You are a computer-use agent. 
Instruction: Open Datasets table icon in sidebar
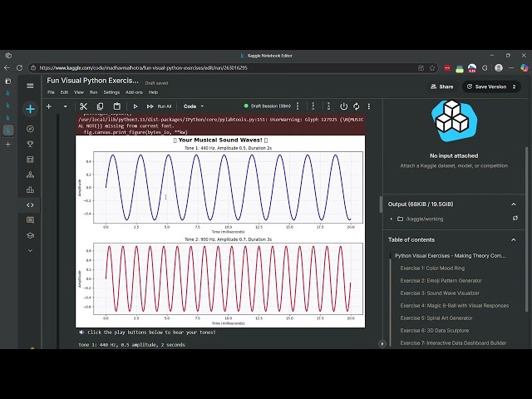[30, 159]
